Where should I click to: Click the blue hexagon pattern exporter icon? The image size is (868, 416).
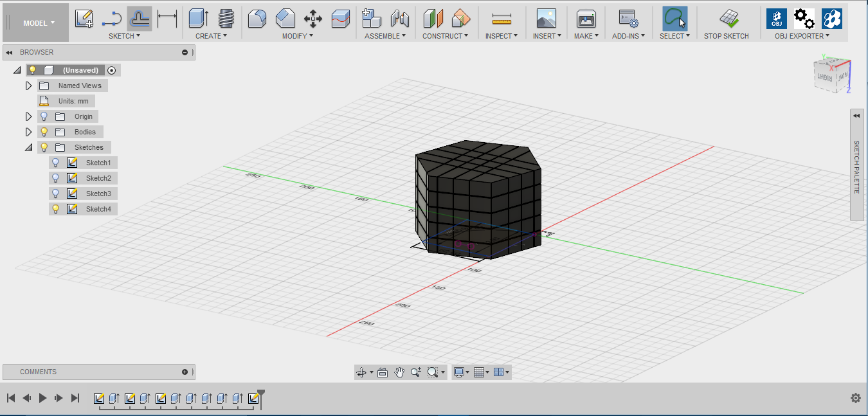832,19
